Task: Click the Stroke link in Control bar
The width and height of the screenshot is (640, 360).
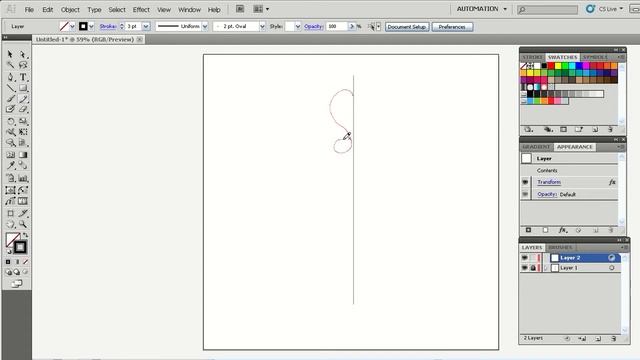Action: coord(108,26)
